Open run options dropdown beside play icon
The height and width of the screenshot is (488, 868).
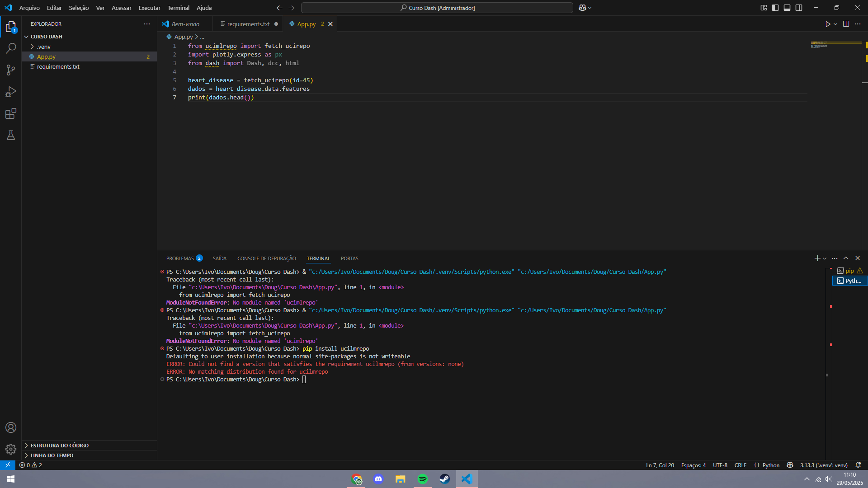pos(835,24)
